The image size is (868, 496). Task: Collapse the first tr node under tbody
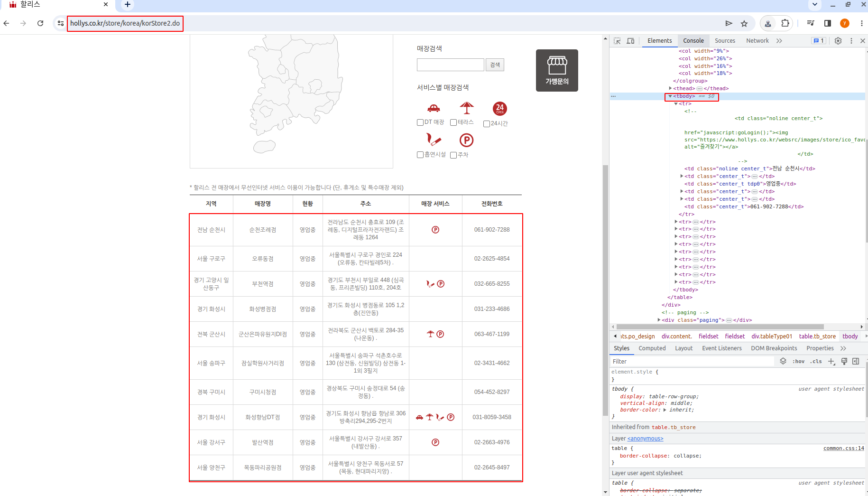tap(676, 103)
